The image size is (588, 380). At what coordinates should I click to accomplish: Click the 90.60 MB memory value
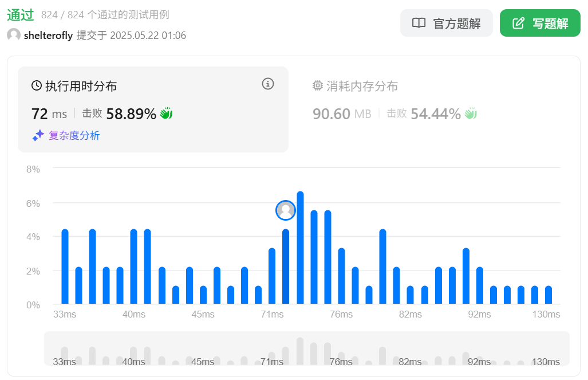pos(342,114)
